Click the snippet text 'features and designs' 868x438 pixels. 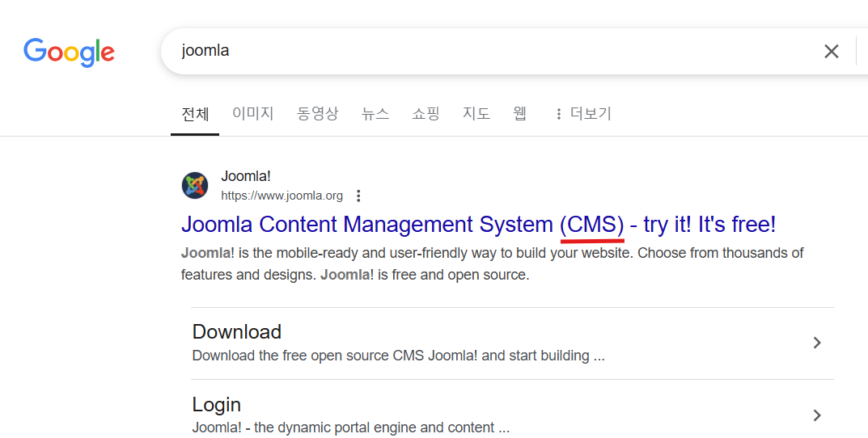pyautogui.click(x=248, y=275)
